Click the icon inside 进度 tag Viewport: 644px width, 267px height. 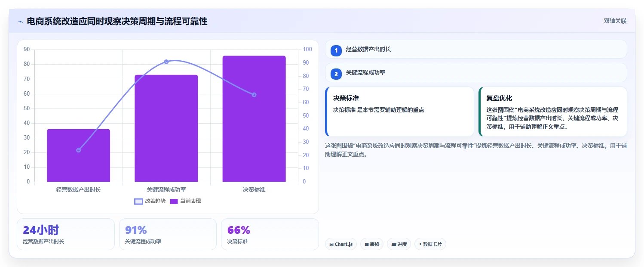pos(393,244)
